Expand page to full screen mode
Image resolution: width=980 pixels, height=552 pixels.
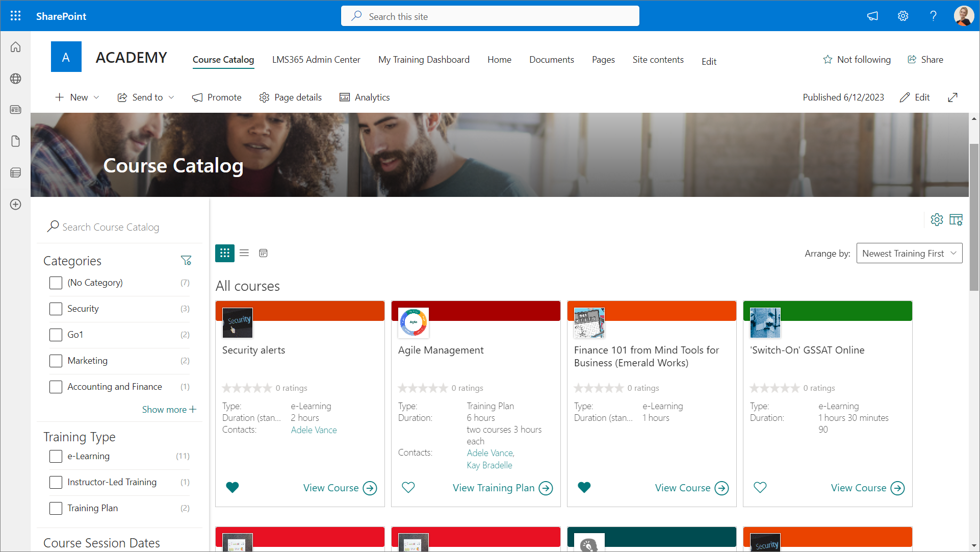click(x=952, y=97)
